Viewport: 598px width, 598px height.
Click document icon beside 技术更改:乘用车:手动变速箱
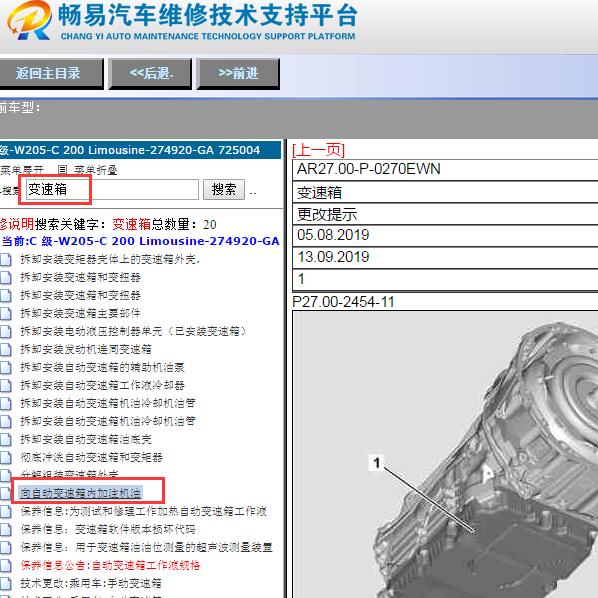pyautogui.click(x=6, y=584)
